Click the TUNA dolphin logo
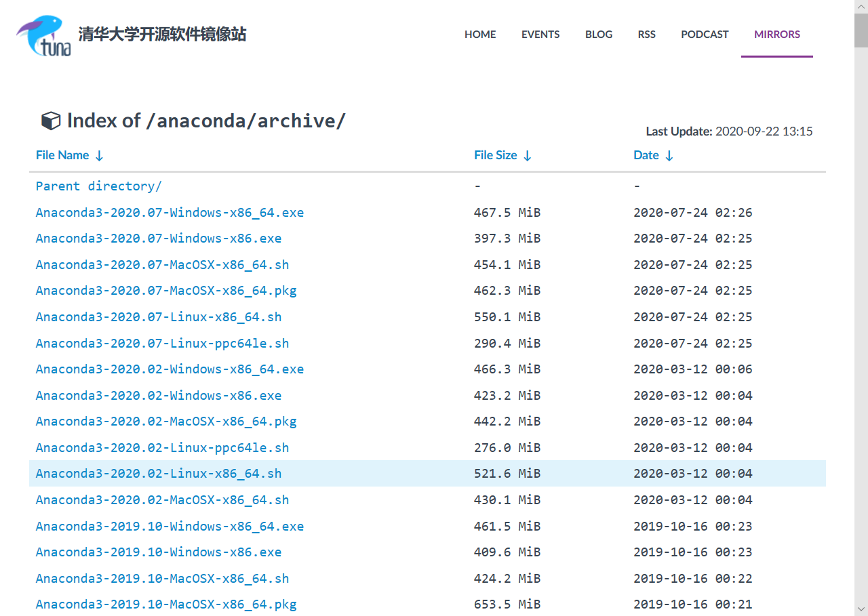Screen dimensions: 868x616 click(42, 34)
